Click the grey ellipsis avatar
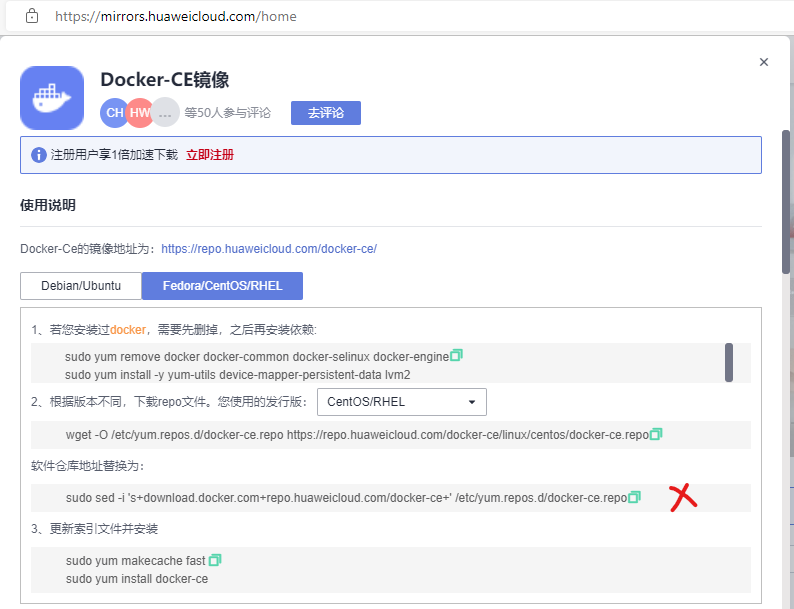Image resolution: width=794 pixels, height=609 pixels. (166, 112)
